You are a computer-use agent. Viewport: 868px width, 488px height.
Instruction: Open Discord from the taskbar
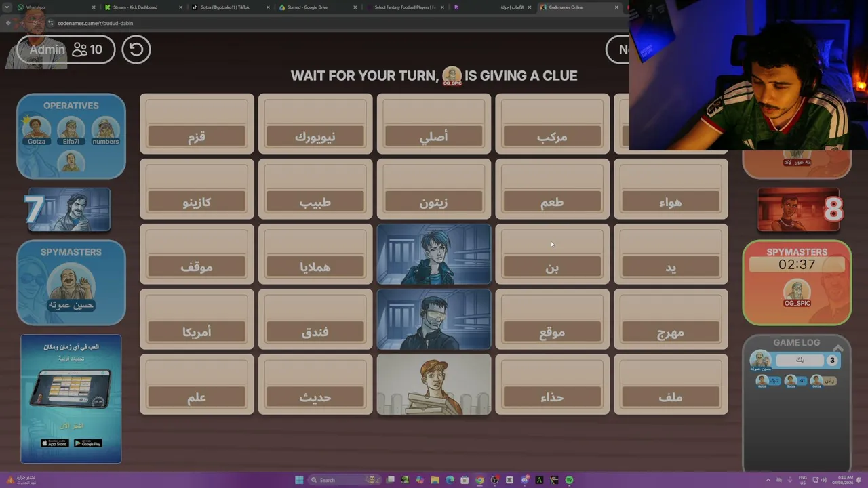[x=524, y=480]
